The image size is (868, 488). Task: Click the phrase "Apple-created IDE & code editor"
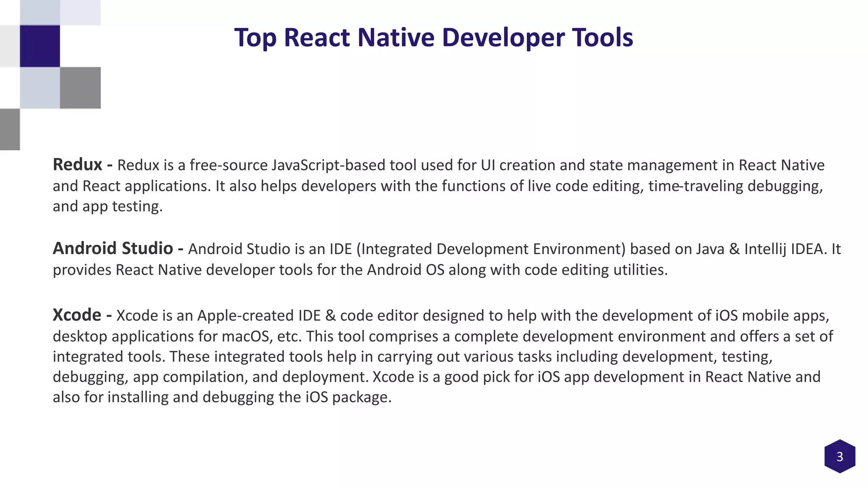(308, 316)
